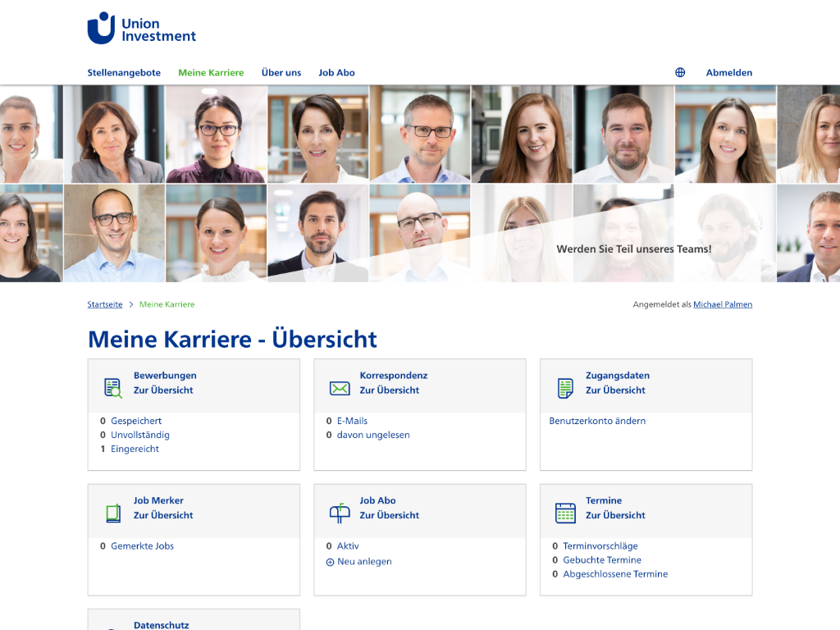Show Abgeschlossene Termine list
This screenshot has height=630, width=840.
(615, 574)
